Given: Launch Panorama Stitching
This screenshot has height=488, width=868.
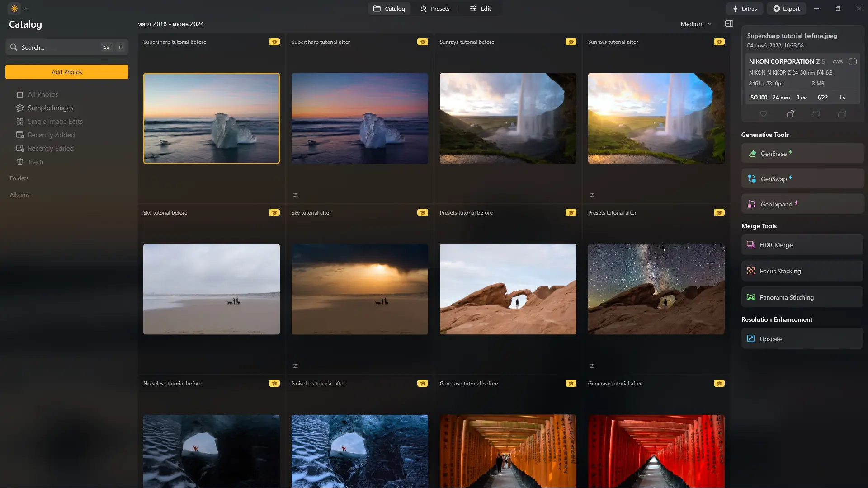Looking at the screenshot, I should point(802,297).
